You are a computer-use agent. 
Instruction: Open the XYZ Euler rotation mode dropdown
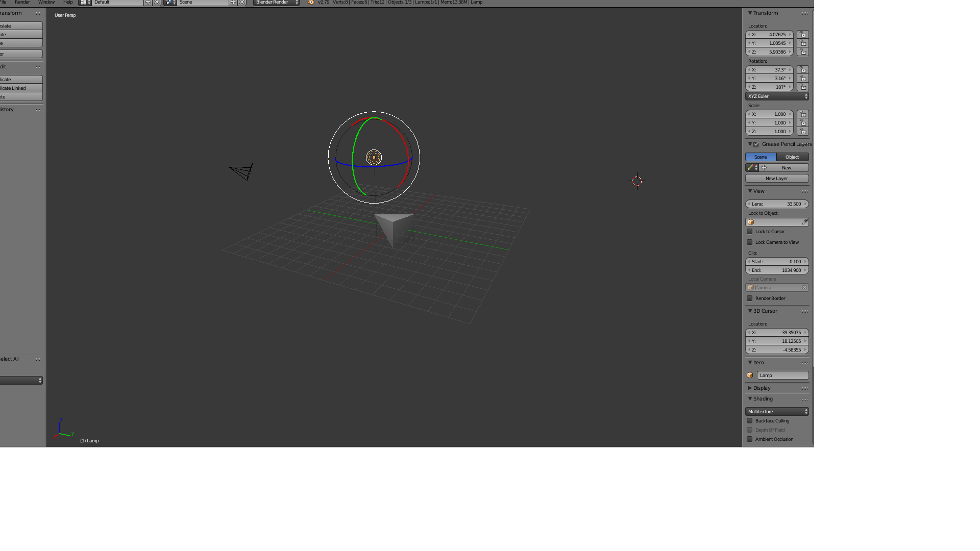[x=777, y=96]
